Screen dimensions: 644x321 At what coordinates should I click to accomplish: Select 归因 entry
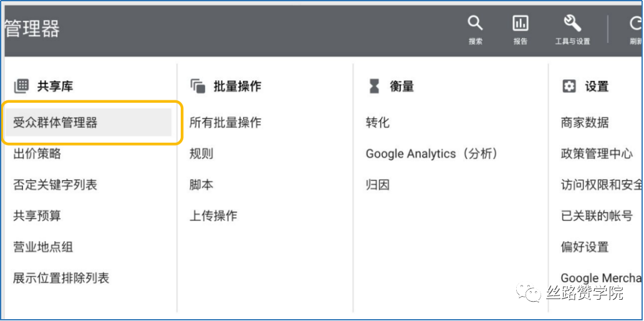[x=377, y=184]
